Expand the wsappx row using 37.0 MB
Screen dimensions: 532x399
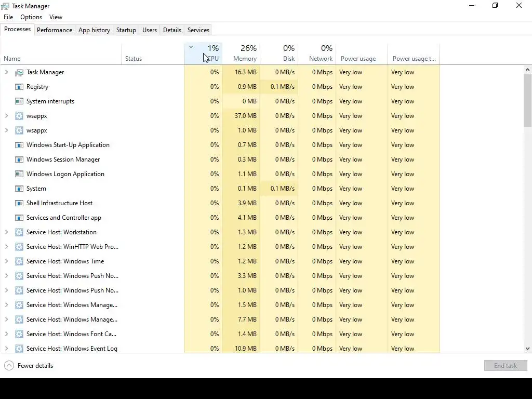pos(6,116)
